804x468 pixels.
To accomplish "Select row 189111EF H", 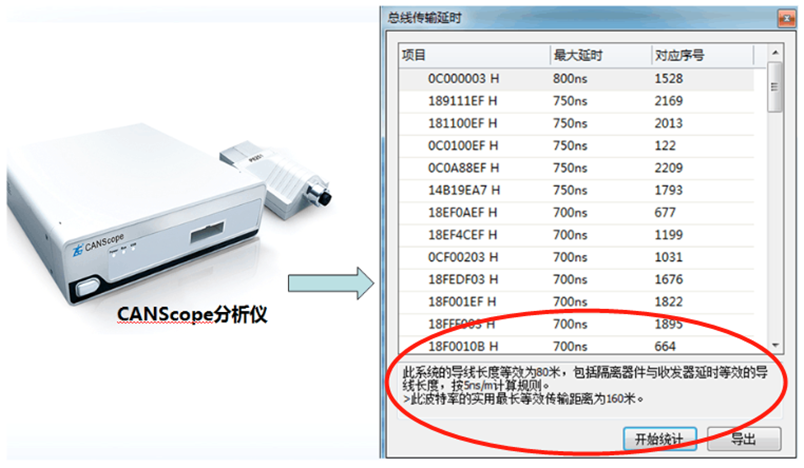I will [x=577, y=101].
